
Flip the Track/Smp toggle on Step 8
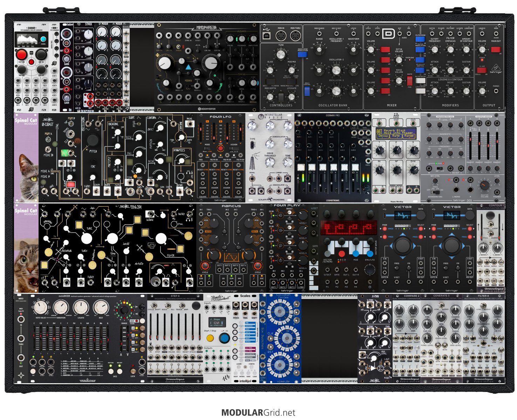183,305
